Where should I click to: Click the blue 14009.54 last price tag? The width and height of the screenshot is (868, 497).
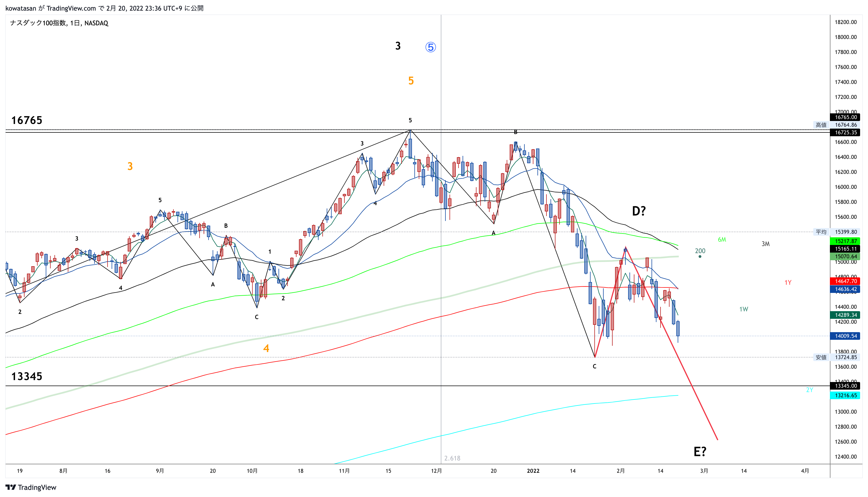pyautogui.click(x=845, y=336)
